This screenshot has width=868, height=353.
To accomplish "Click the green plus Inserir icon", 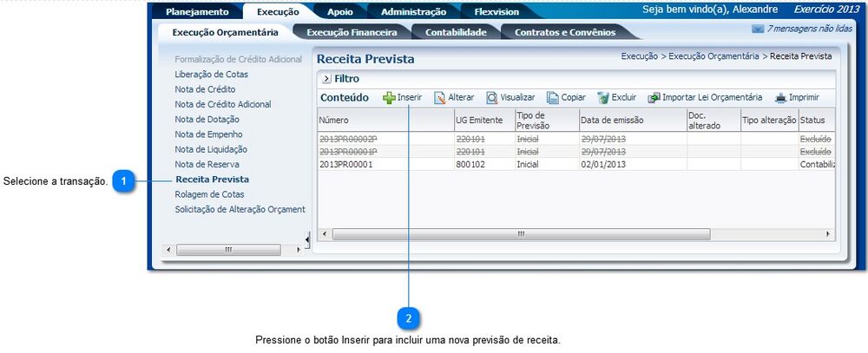I will [x=389, y=98].
